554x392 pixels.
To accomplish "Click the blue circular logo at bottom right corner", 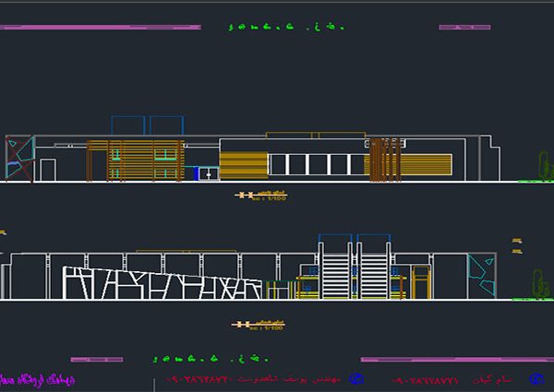I will (532, 378).
